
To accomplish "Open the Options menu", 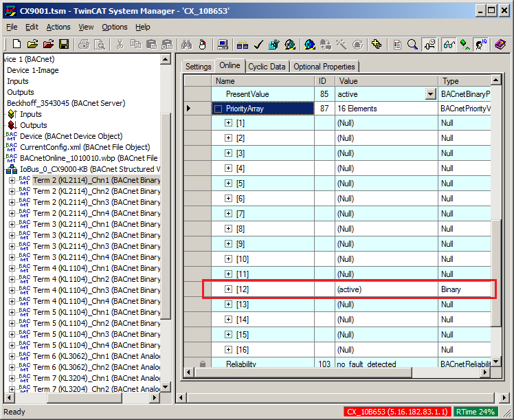I will click(x=114, y=27).
